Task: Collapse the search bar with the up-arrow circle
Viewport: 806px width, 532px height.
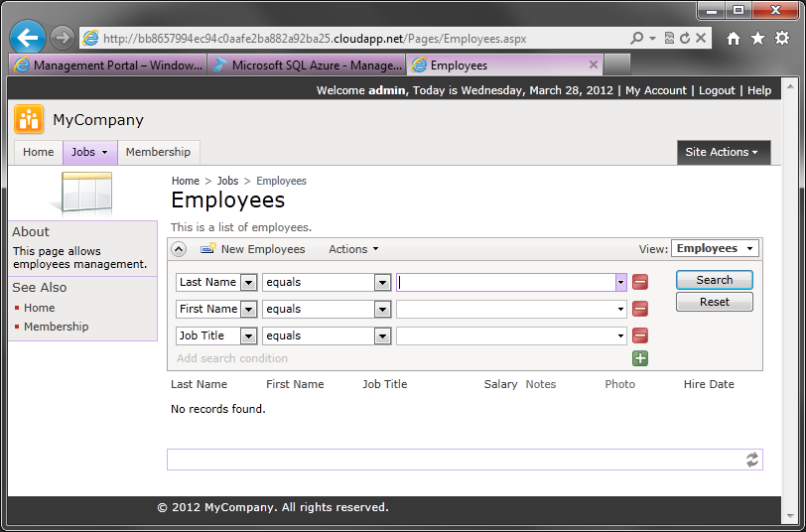Action: (x=179, y=249)
